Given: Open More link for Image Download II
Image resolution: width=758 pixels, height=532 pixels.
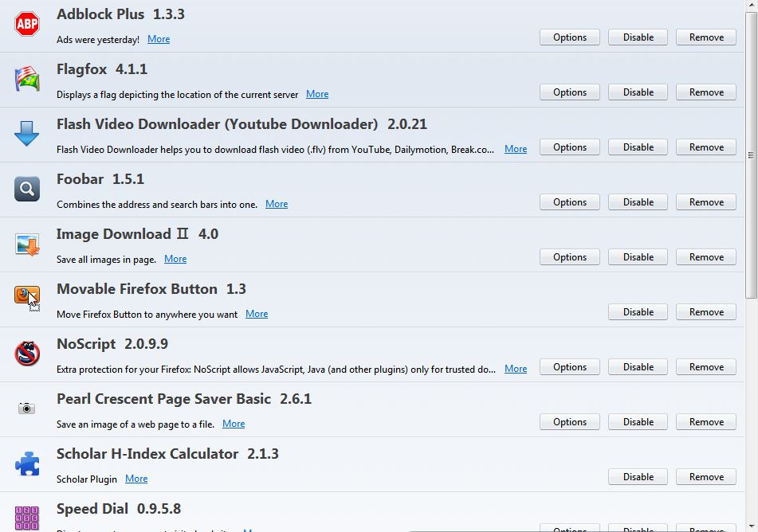Looking at the screenshot, I should click(175, 259).
